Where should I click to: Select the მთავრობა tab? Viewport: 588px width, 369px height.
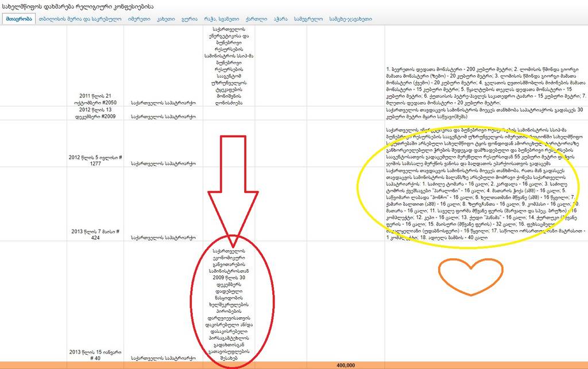[19, 19]
